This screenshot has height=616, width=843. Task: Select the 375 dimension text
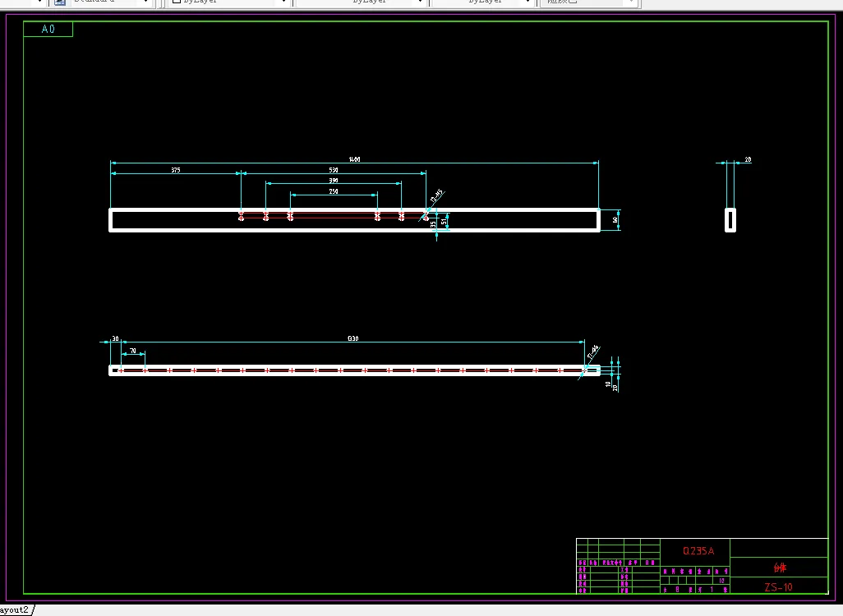coord(176,170)
